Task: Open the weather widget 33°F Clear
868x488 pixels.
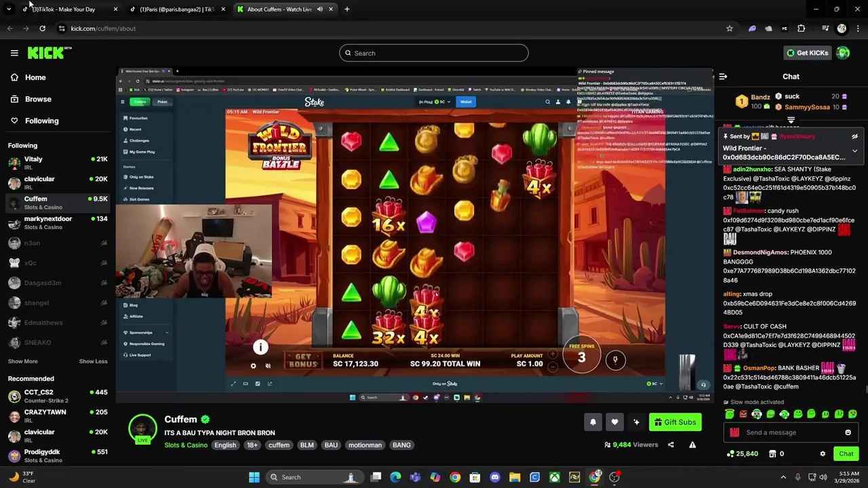Action: click(x=22, y=477)
